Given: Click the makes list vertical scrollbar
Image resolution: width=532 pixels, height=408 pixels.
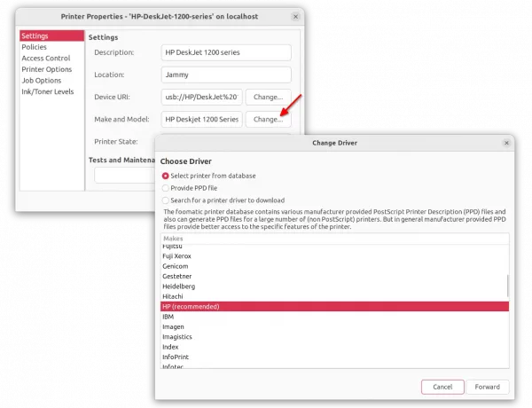Looking at the screenshot, I should pos(507,286).
